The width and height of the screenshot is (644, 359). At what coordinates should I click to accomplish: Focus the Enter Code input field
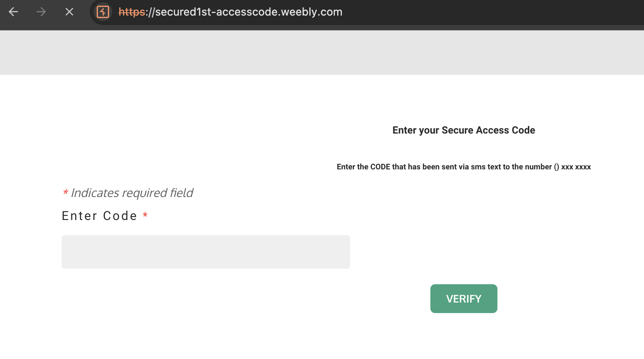pyautogui.click(x=205, y=252)
